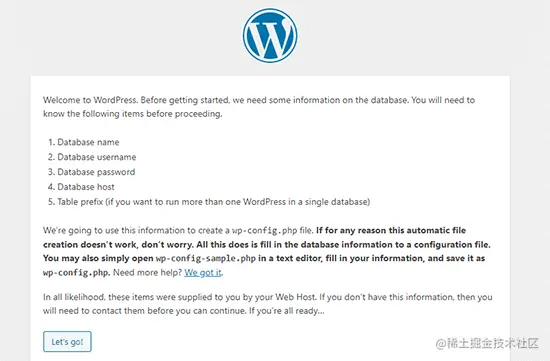Click the bold wp-config.php filename before Need more help
Screen dimensions: 550x361
(x=76, y=272)
